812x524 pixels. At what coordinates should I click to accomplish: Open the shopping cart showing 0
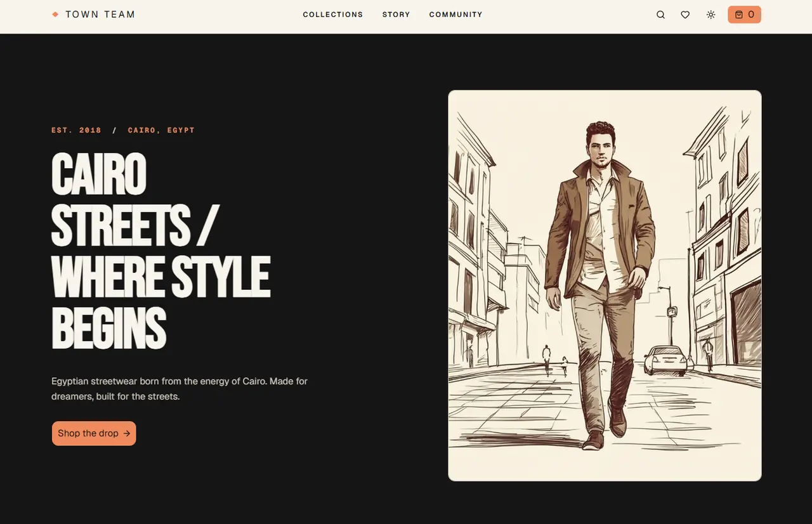(x=744, y=15)
